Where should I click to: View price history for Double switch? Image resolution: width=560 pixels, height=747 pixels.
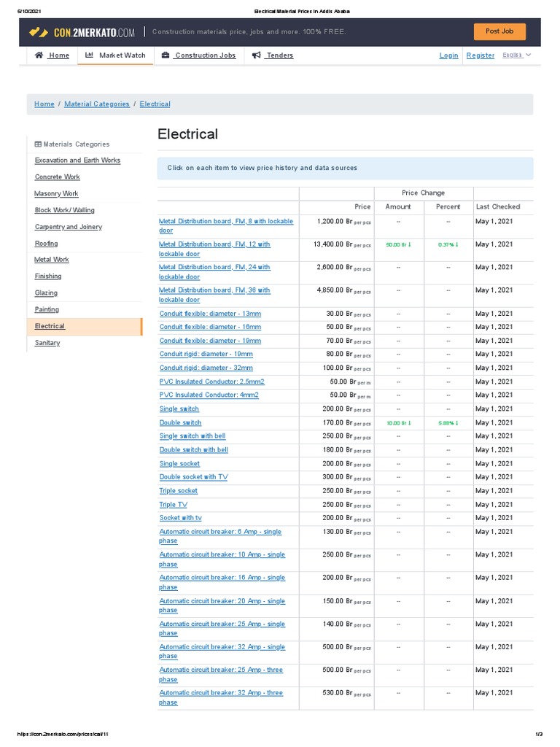(x=180, y=423)
